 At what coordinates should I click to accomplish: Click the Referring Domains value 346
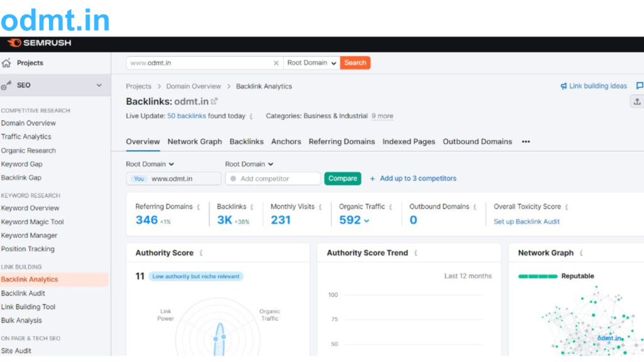(x=147, y=220)
